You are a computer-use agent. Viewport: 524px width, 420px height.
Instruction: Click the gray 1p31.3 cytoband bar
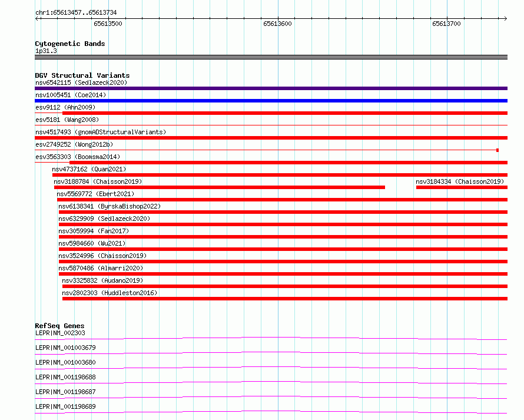(271, 57)
